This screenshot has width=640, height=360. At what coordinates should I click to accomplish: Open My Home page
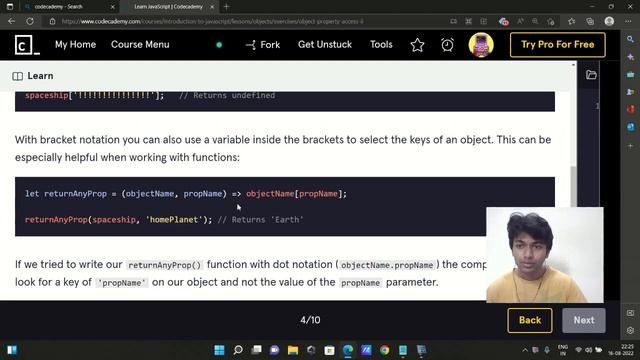76,44
